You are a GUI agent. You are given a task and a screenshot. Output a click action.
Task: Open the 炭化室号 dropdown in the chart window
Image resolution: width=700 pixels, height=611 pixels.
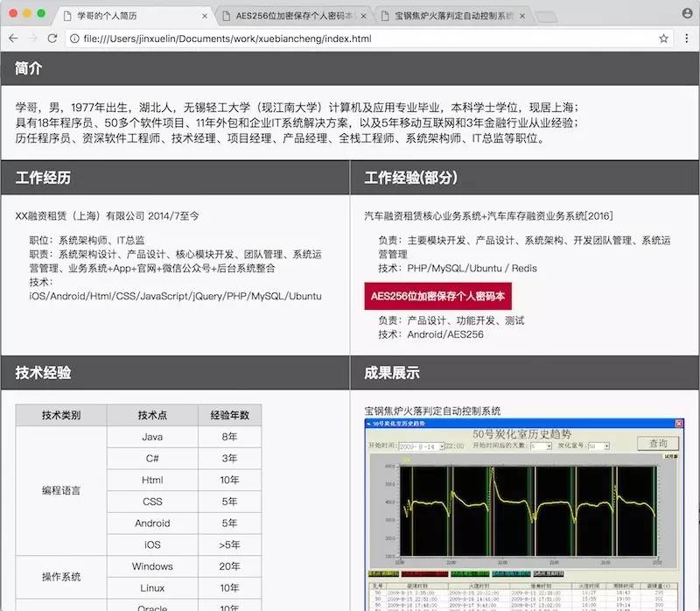607,445
